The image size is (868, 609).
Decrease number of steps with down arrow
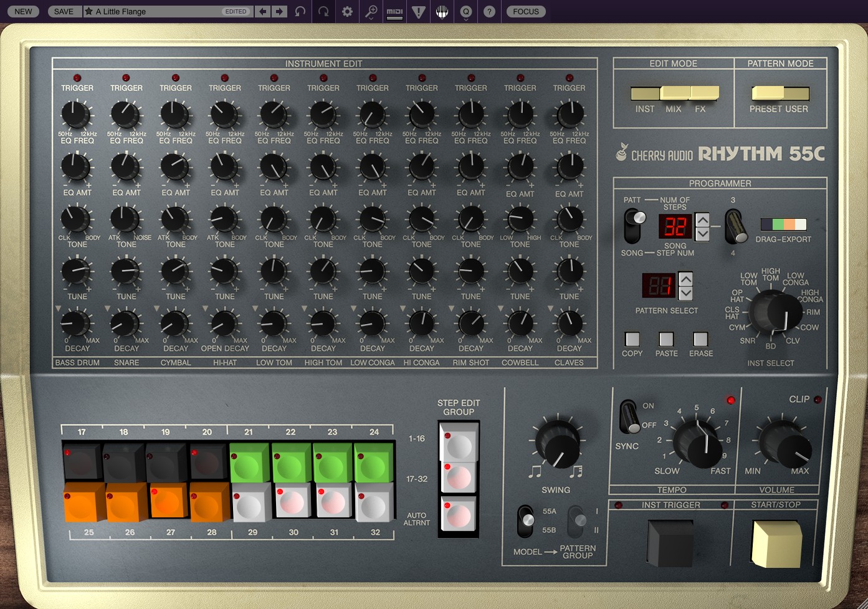point(702,234)
